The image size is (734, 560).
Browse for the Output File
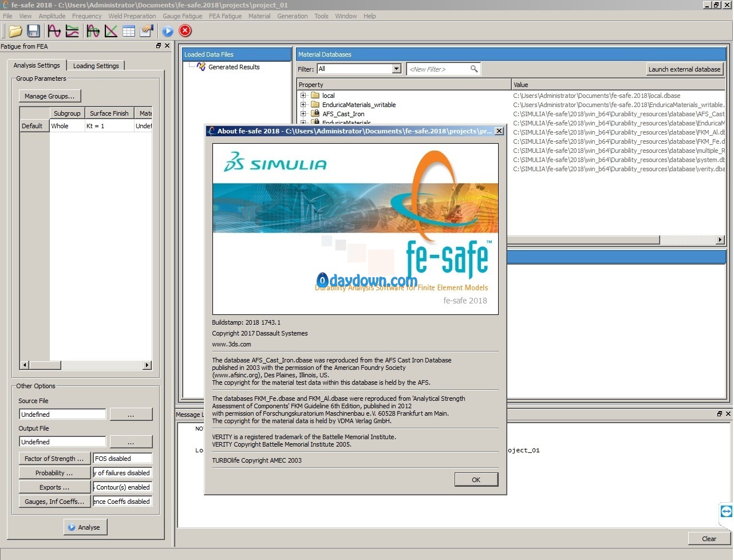pos(131,442)
